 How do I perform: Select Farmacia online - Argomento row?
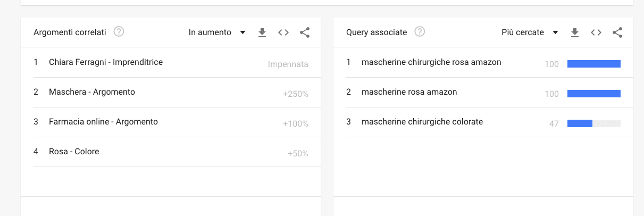click(103, 122)
